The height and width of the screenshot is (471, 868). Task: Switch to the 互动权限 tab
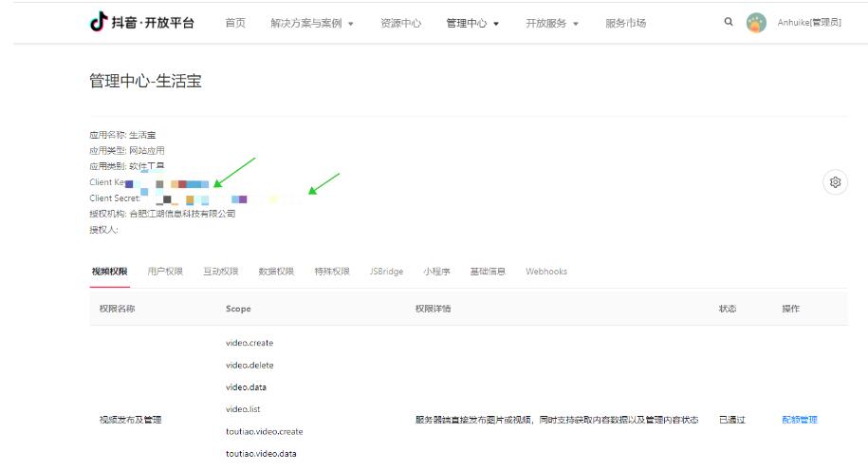221,272
